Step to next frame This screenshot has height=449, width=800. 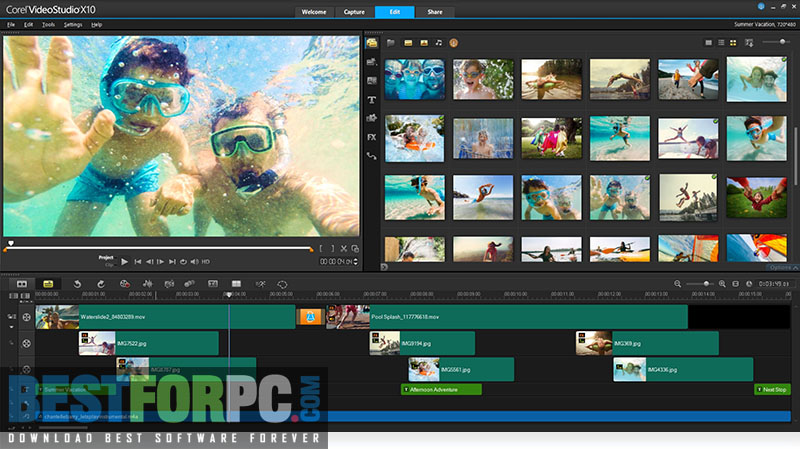pos(160,262)
